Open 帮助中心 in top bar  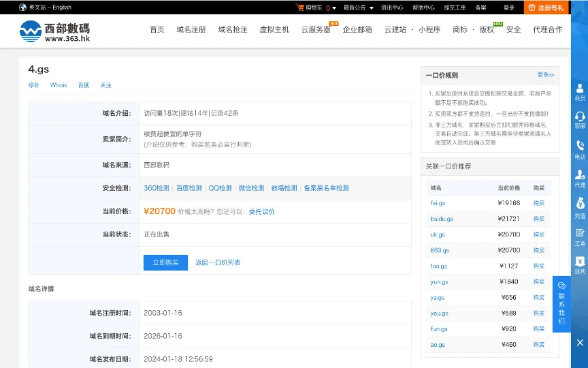pyautogui.click(x=423, y=7)
